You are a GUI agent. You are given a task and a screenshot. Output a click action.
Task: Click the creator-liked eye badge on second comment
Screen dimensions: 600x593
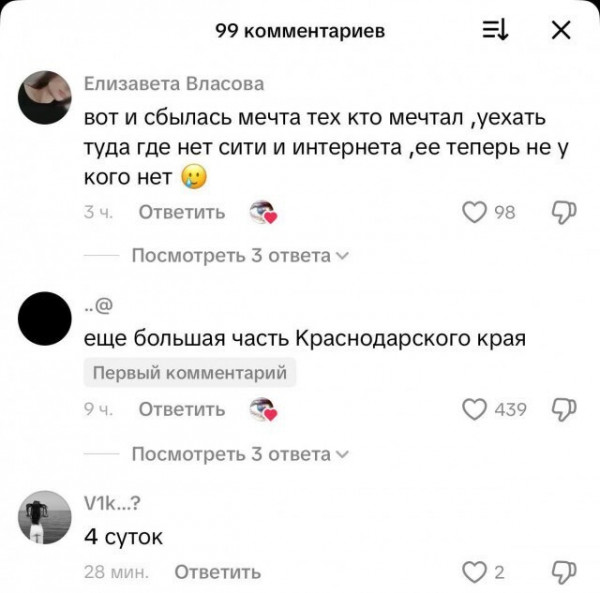pyautogui.click(x=263, y=410)
